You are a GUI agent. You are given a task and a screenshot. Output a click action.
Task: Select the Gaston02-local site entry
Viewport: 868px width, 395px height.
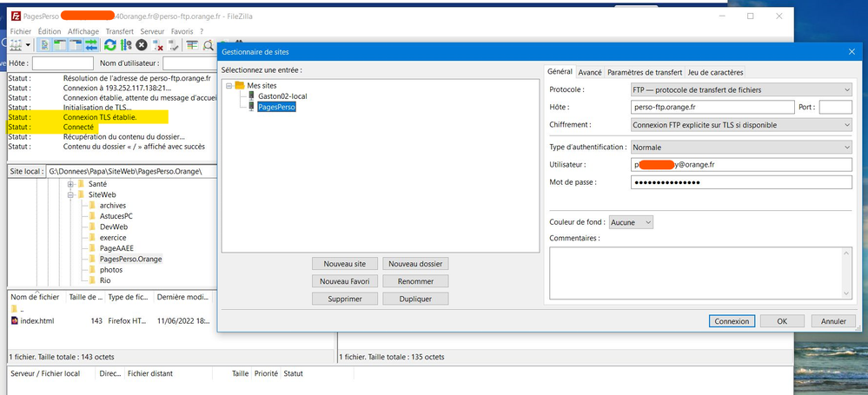[282, 96]
